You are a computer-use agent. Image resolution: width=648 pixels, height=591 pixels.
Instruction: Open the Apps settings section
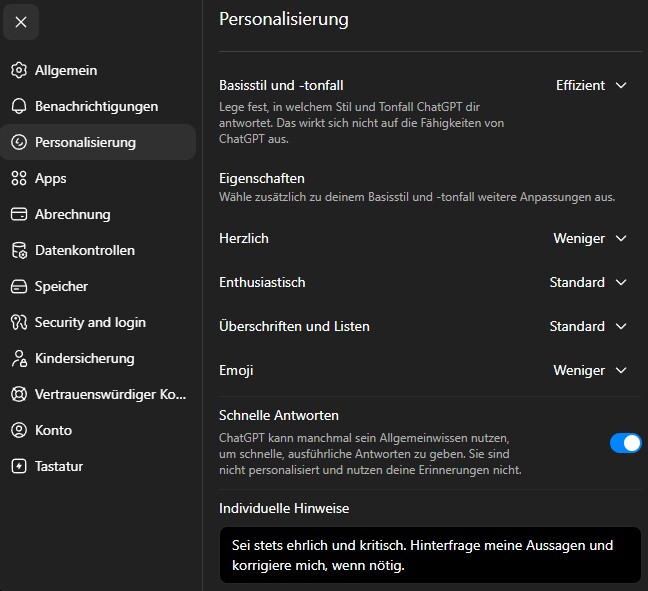(x=98, y=178)
